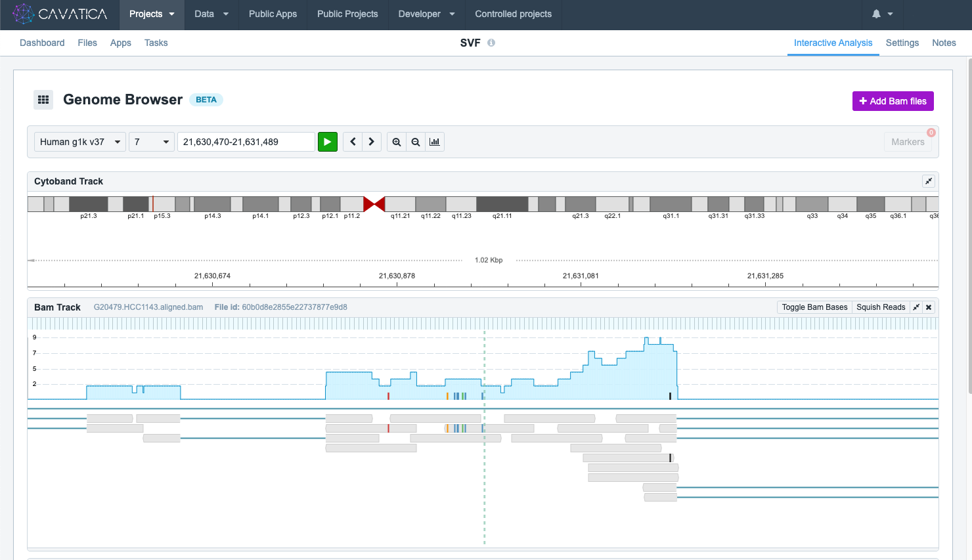The width and height of the screenshot is (972, 560).
Task: Close the Bam Track with the X
Action: pyautogui.click(x=929, y=307)
